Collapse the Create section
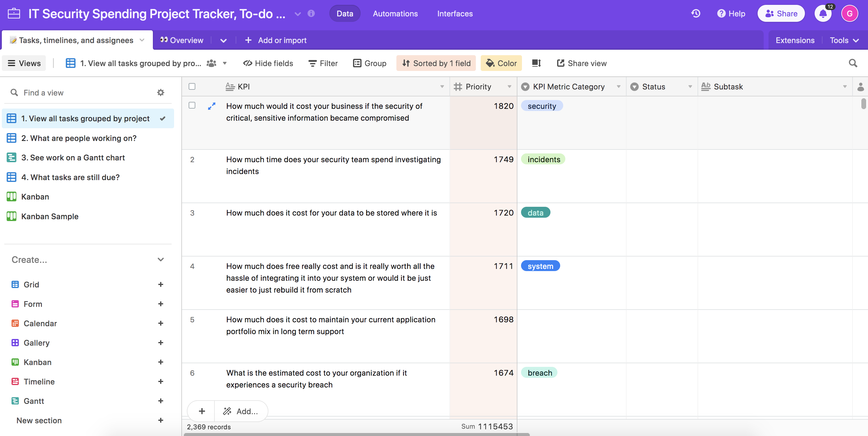Screen dimensions: 868x436 (x=161, y=260)
